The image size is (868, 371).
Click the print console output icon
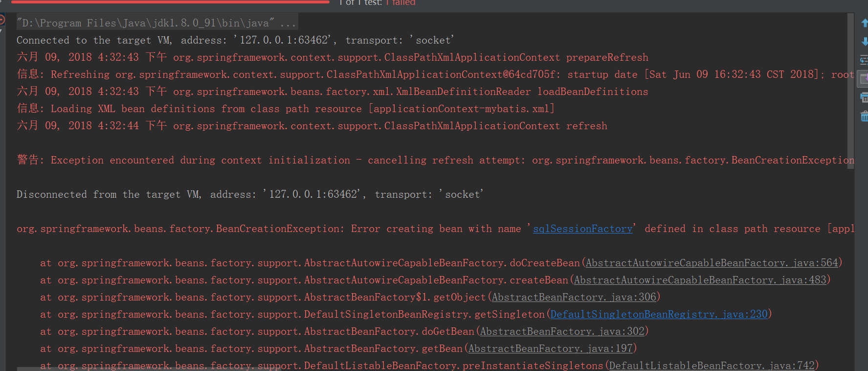[x=864, y=97]
